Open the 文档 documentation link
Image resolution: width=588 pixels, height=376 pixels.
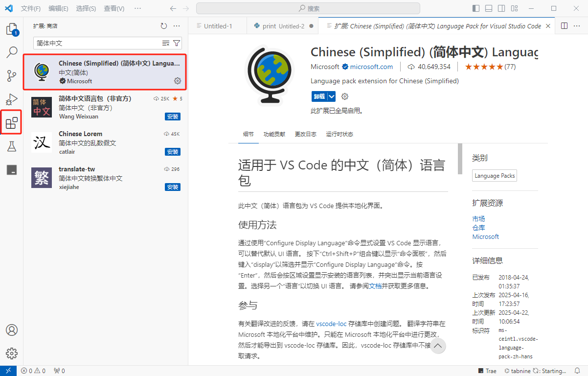pos(375,286)
